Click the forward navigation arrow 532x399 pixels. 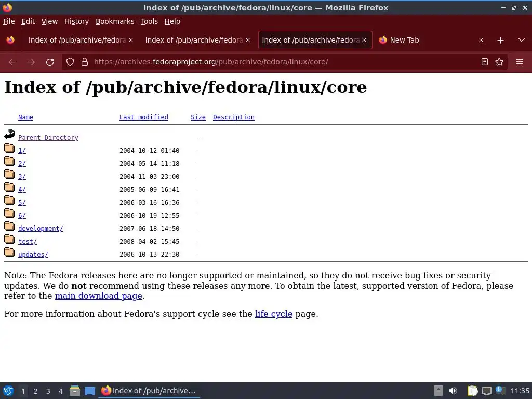(31, 62)
